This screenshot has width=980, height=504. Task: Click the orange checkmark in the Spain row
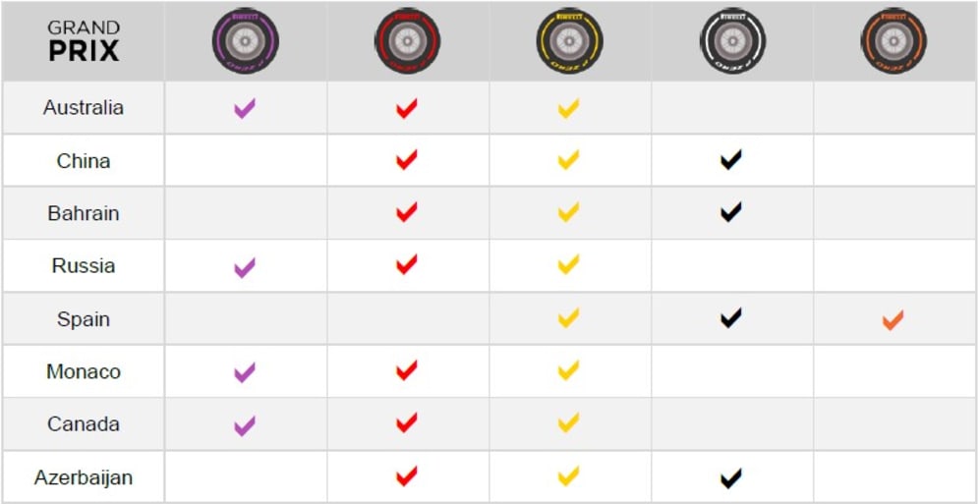tap(893, 319)
